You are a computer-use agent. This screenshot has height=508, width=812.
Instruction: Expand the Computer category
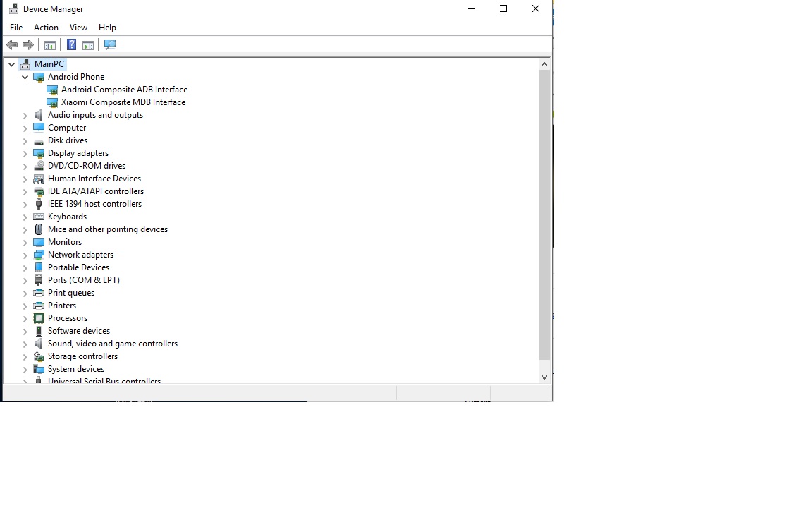point(25,128)
